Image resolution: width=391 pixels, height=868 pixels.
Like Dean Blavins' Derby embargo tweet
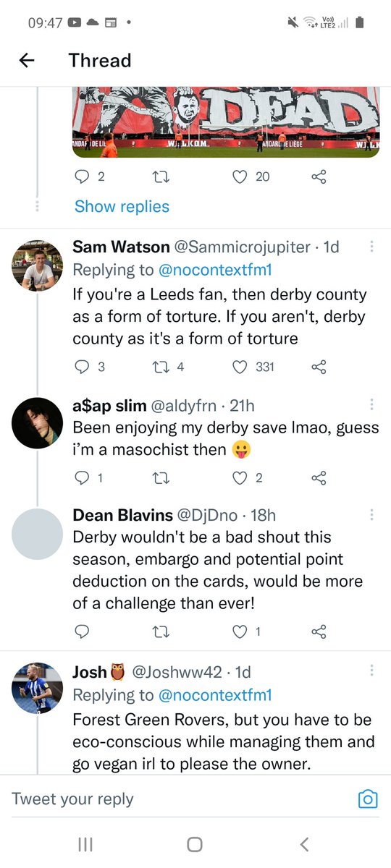[240, 631]
